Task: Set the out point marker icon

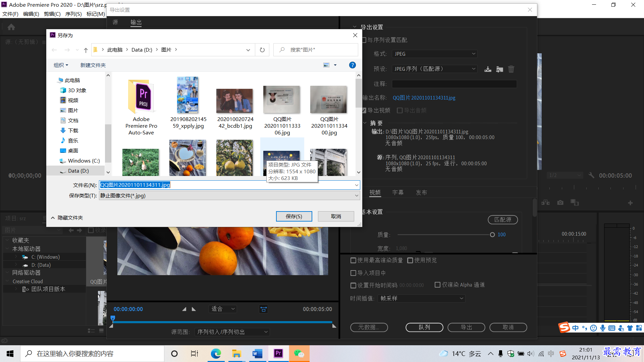Action: pyautogui.click(x=194, y=309)
